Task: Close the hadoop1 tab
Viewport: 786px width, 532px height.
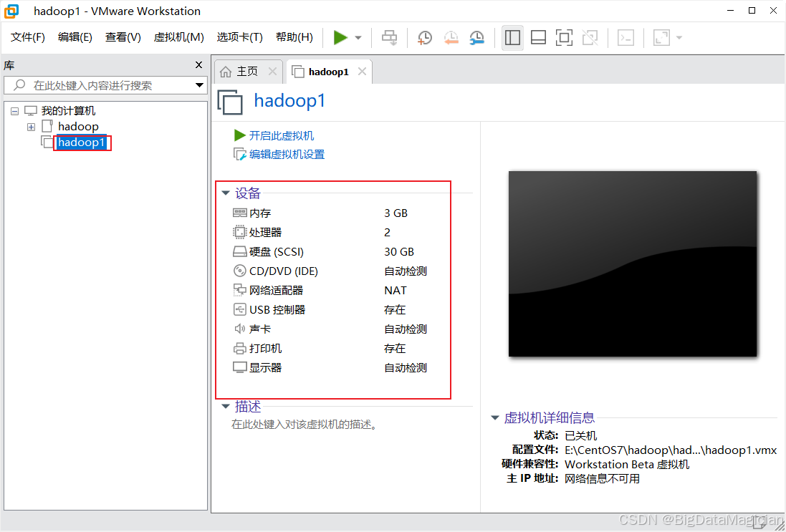Action: point(362,72)
